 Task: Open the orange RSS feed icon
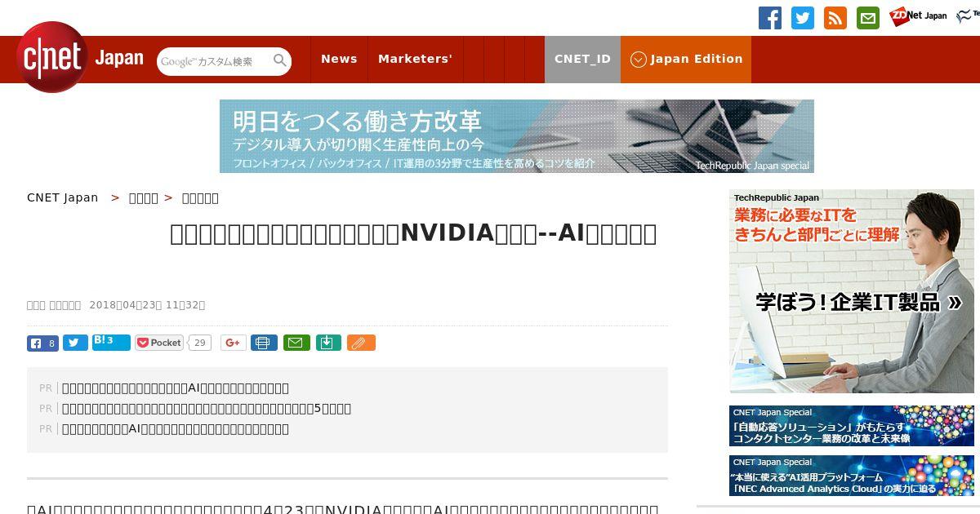click(x=835, y=18)
